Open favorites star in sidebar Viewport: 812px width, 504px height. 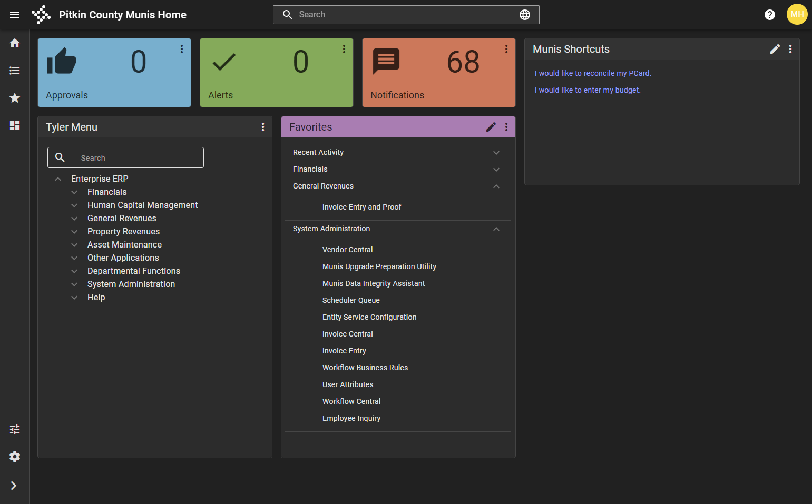point(15,98)
